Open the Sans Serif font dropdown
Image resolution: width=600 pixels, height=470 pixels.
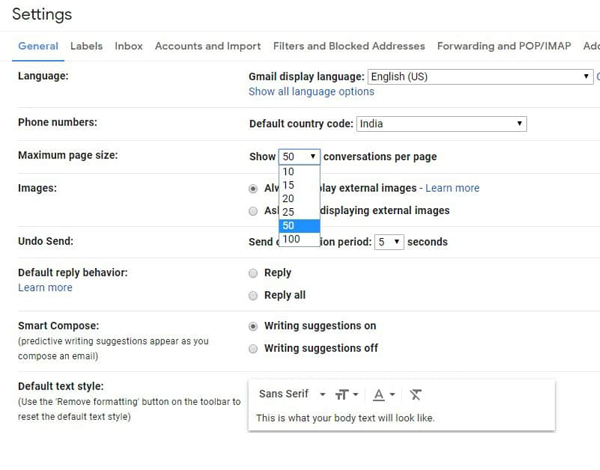pyautogui.click(x=291, y=394)
